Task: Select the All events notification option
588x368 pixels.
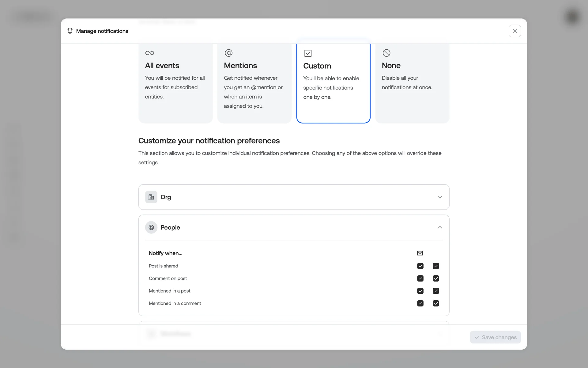Action: (175, 83)
